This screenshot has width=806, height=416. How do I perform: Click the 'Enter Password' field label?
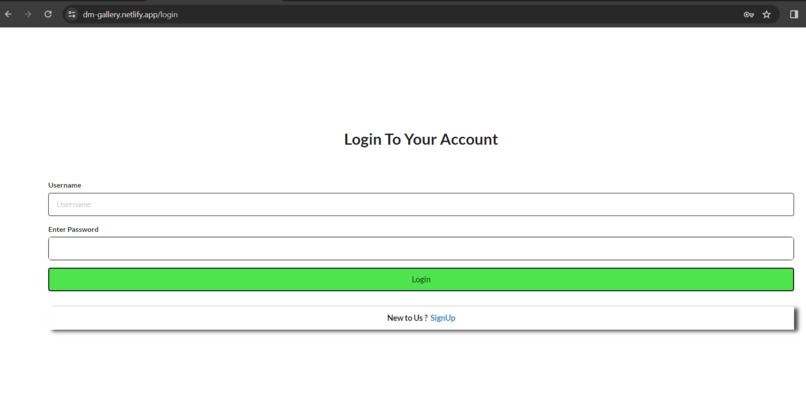tap(73, 229)
